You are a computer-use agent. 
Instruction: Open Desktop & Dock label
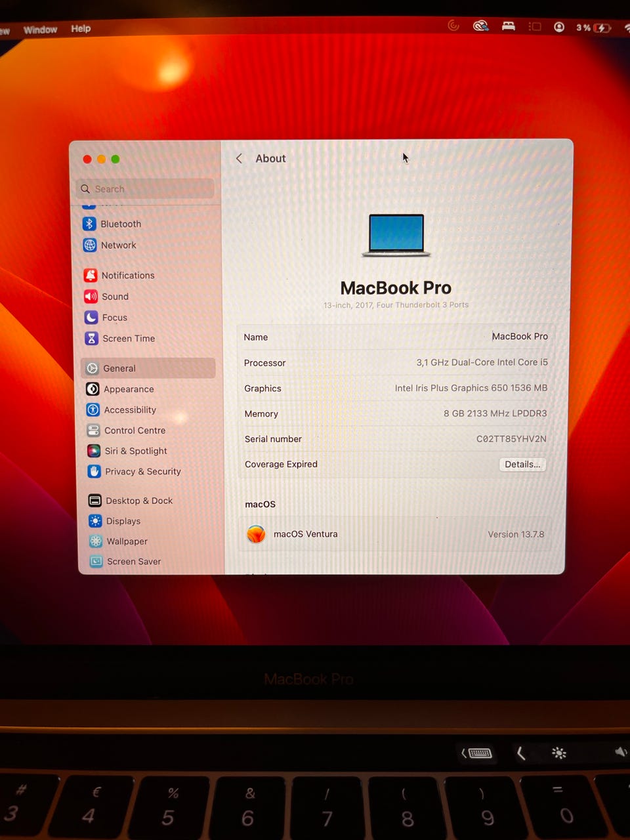tap(139, 501)
